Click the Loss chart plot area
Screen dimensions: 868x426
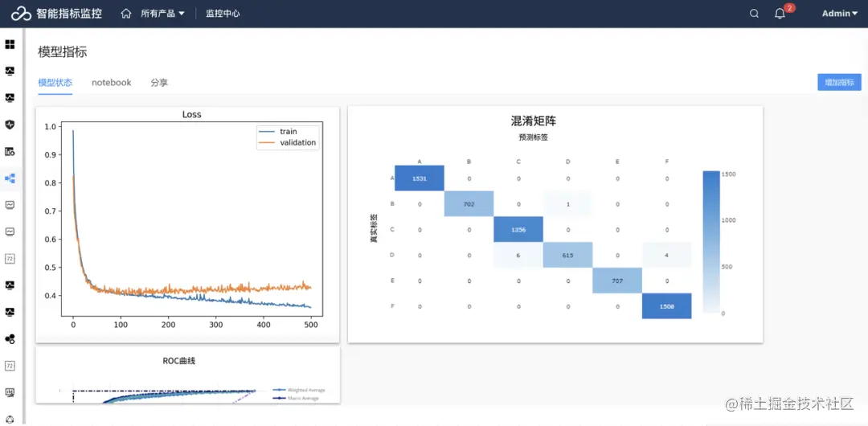(191, 219)
